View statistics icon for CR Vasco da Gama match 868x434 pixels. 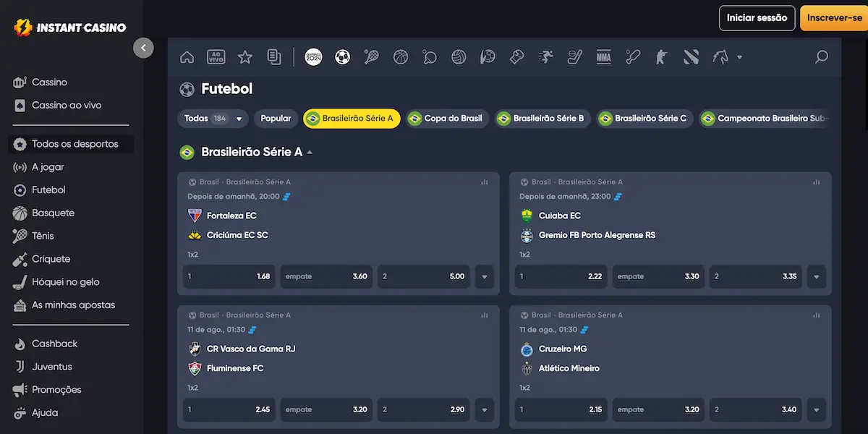click(485, 315)
